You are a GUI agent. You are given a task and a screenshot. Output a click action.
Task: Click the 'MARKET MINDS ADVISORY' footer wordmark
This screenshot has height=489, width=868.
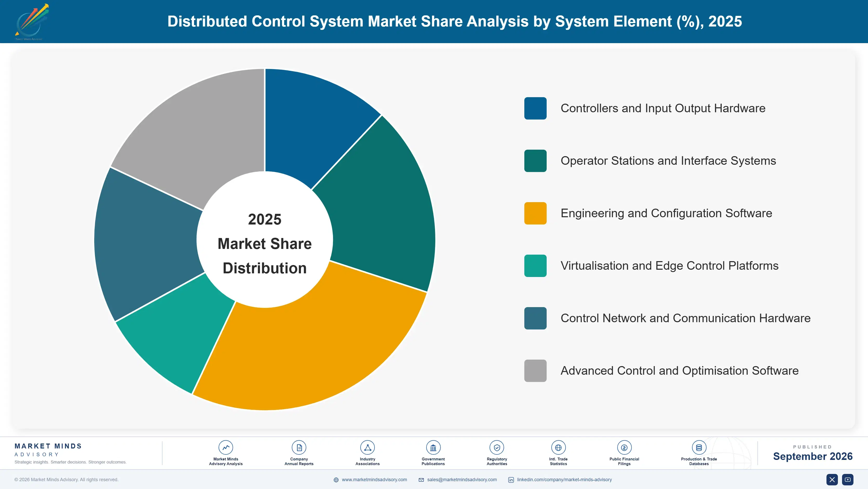pos(48,450)
